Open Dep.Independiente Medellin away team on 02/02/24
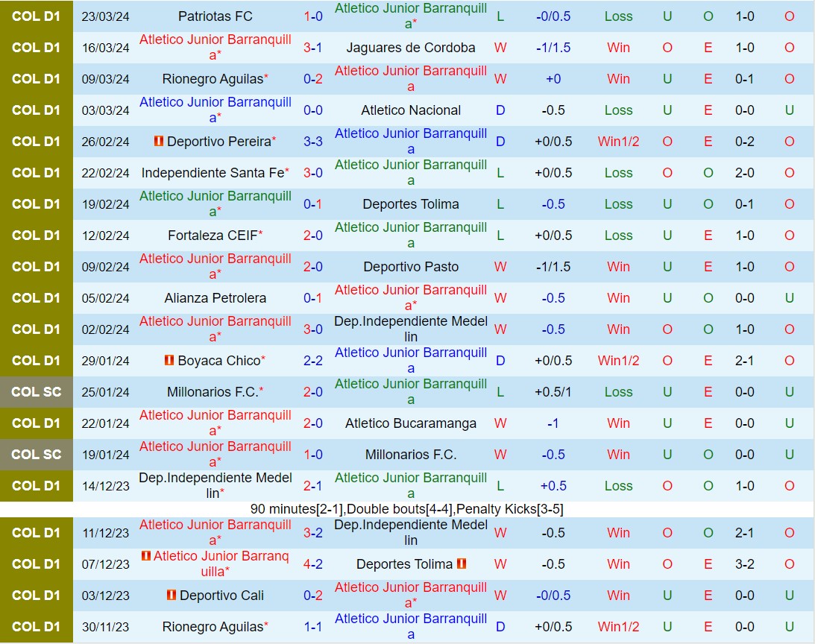This screenshot has height=644, width=815. coord(411,329)
